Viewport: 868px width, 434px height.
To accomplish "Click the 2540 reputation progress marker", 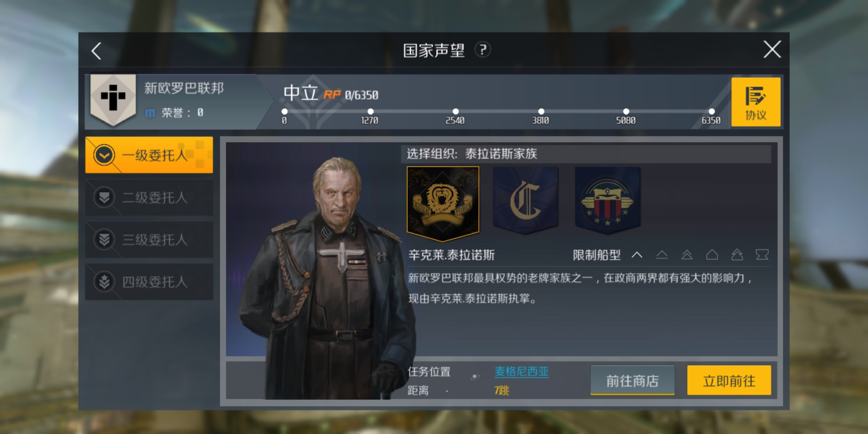I will pos(455,111).
